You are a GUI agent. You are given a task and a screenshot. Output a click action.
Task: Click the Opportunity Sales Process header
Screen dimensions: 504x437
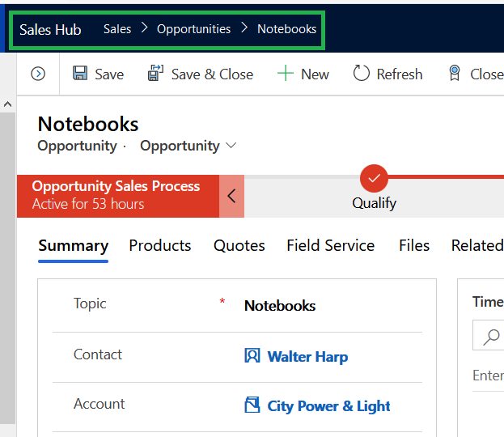(116, 186)
